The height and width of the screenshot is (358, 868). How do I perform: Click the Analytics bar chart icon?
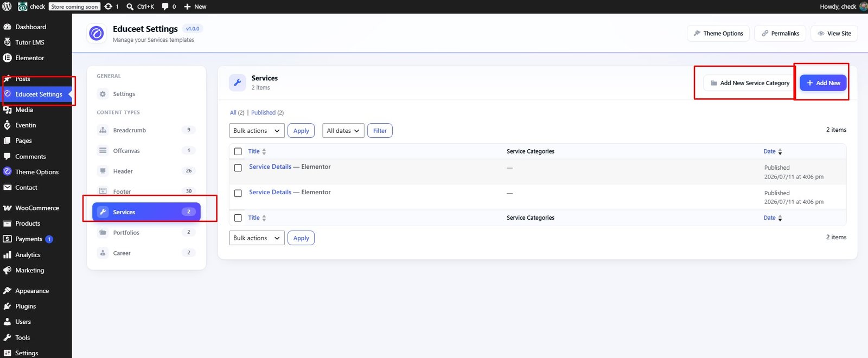tap(7, 254)
